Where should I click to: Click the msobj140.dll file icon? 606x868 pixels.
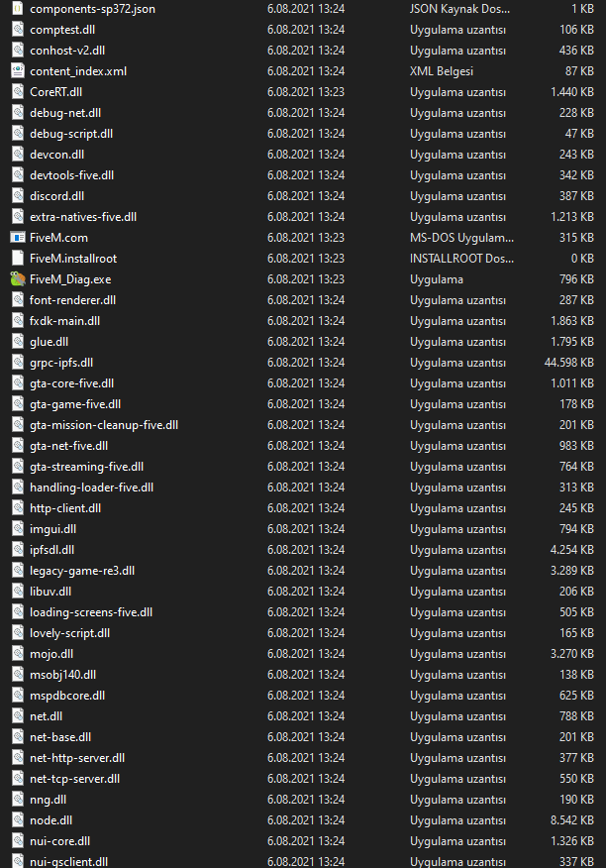(x=18, y=675)
